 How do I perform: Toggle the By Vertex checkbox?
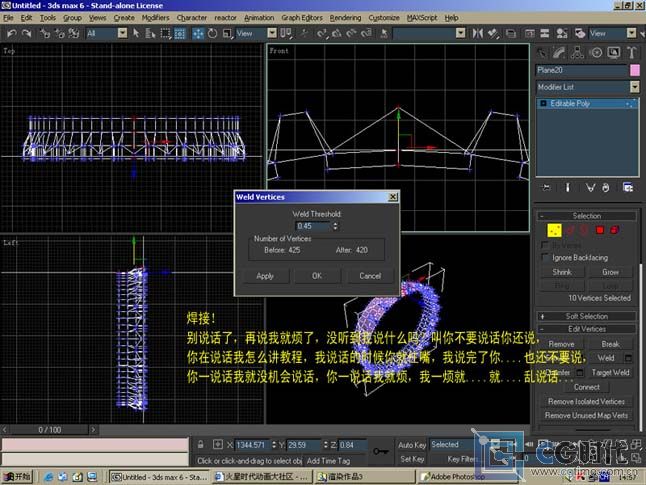(x=545, y=245)
